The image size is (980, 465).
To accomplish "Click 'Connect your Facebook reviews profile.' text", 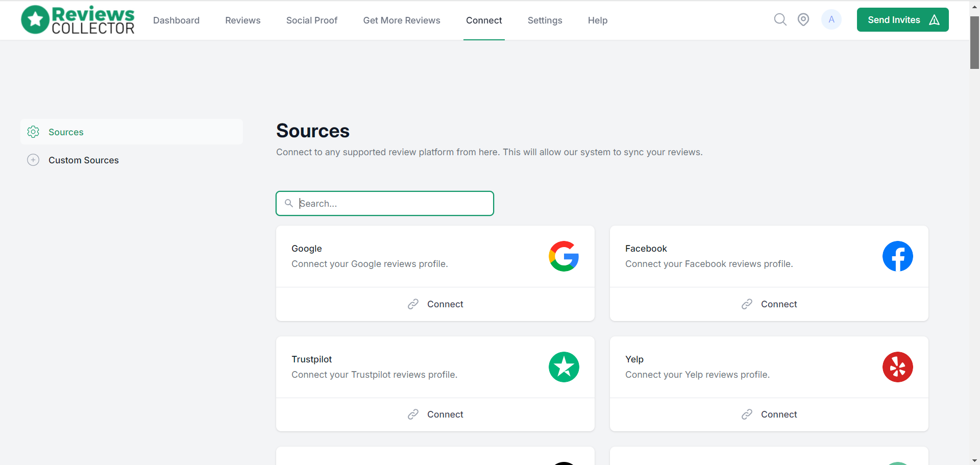I will click(x=709, y=264).
